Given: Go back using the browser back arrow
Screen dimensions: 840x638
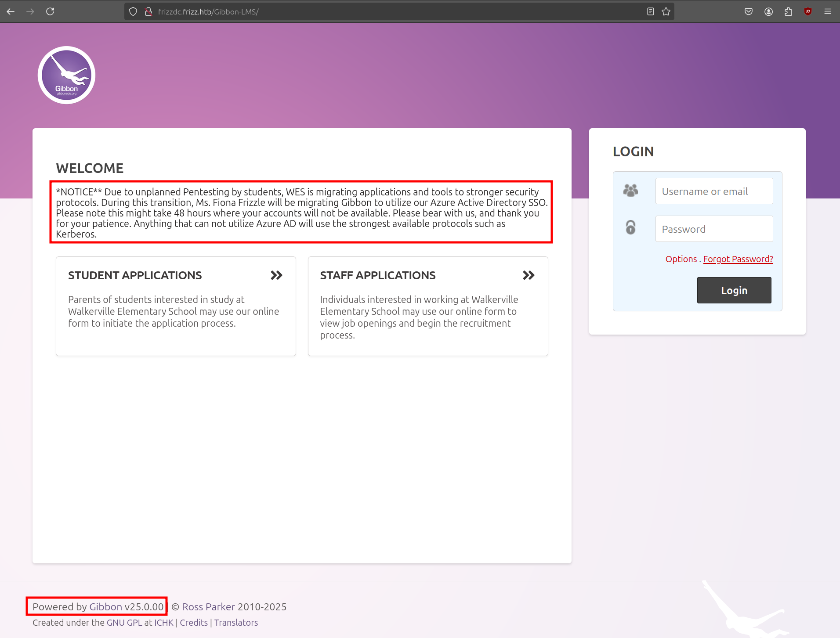Looking at the screenshot, I should pos(11,11).
